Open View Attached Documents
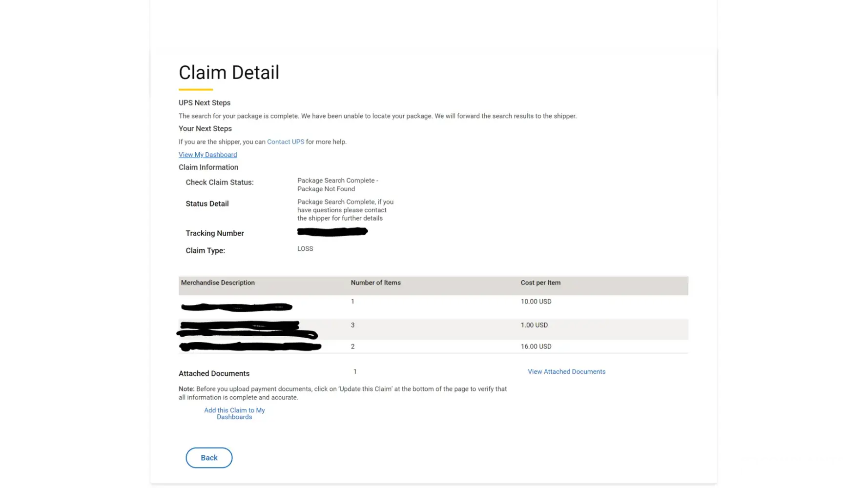 point(566,372)
